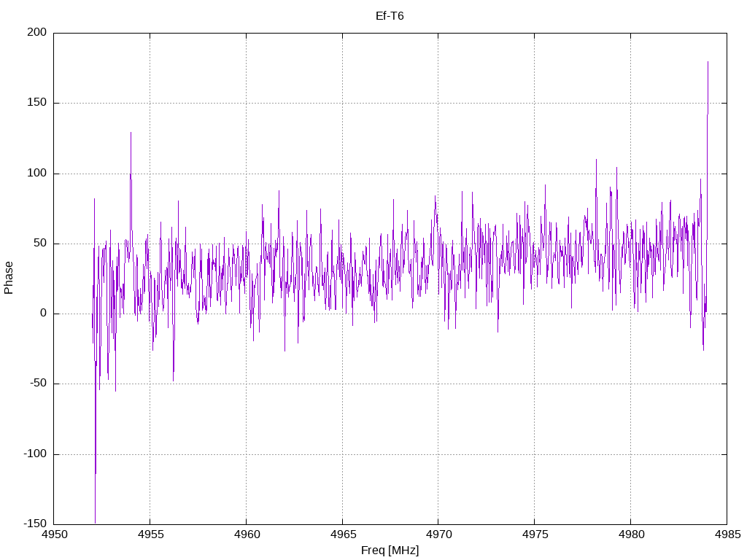The height and width of the screenshot is (560, 747).
Task: Click the Freq [MHz] x-axis label
Action: (x=390, y=551)
